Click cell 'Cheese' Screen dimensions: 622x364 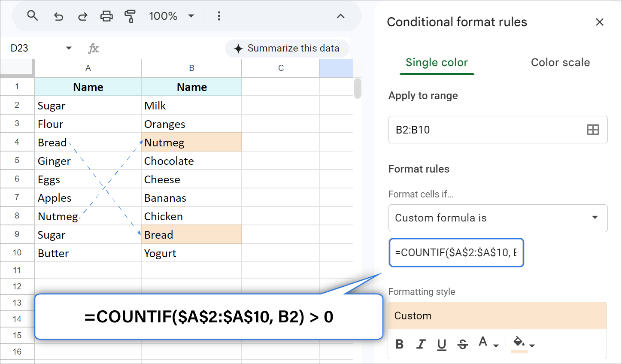click(x=191, y=179)
